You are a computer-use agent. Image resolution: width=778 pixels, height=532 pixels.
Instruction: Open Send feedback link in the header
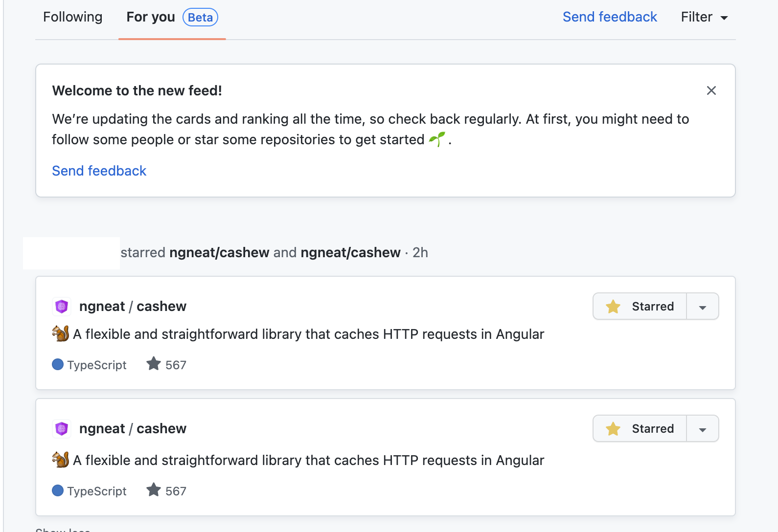610,17
